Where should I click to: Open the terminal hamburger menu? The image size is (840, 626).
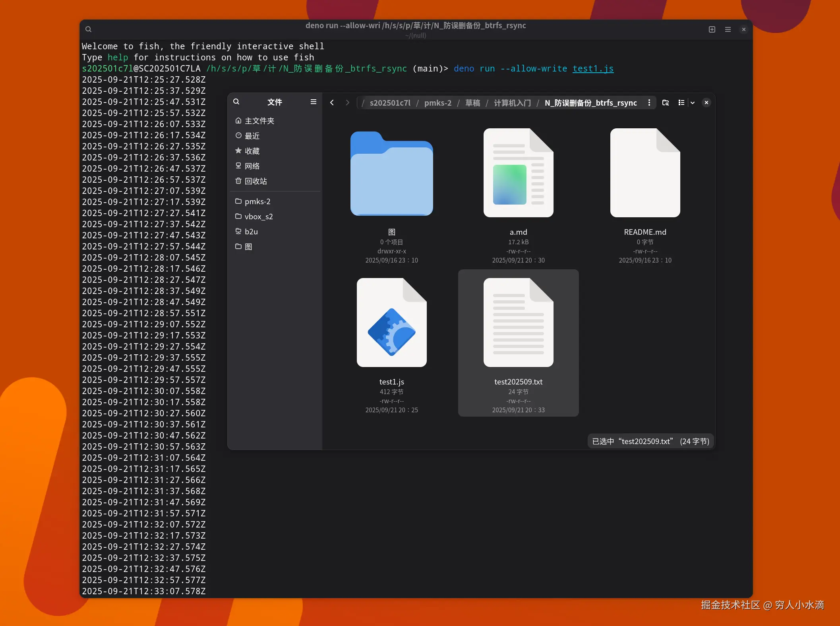point(728,29)
